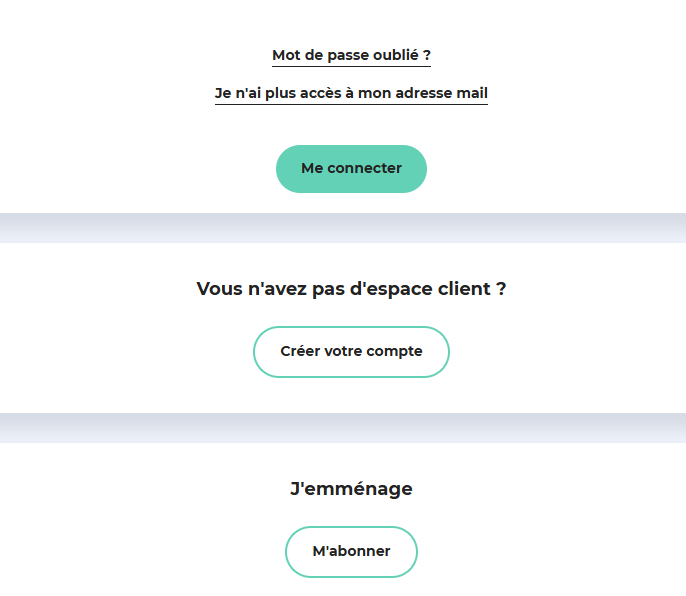
Task: Click the 'M'abonner' button
Action: (351, 552)
